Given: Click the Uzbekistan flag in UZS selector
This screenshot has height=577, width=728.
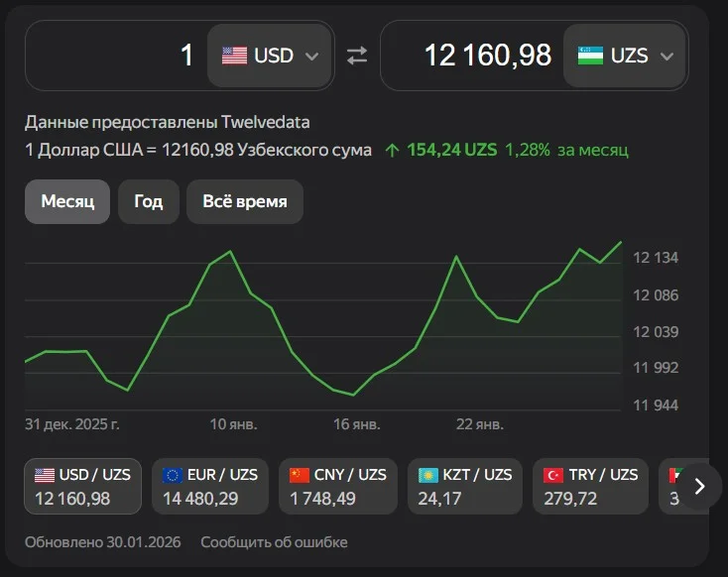Looking at the screenshot, I should click(590, 56).
